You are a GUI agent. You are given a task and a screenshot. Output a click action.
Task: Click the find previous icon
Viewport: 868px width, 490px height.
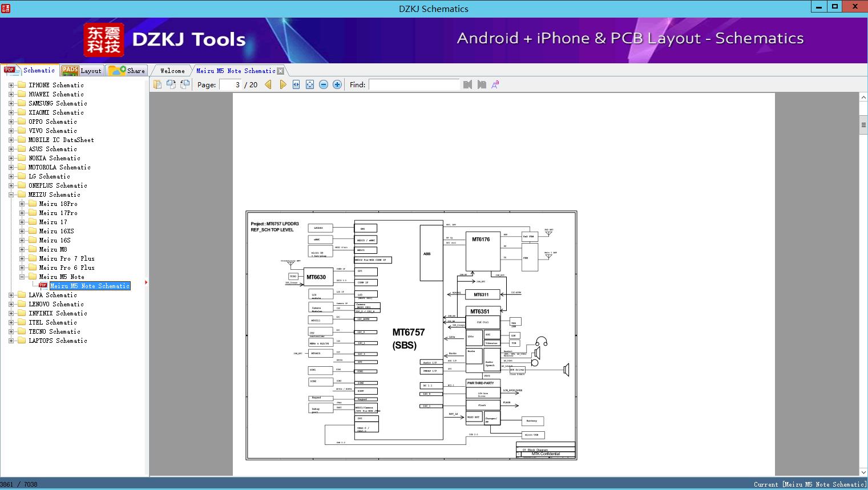468,84
